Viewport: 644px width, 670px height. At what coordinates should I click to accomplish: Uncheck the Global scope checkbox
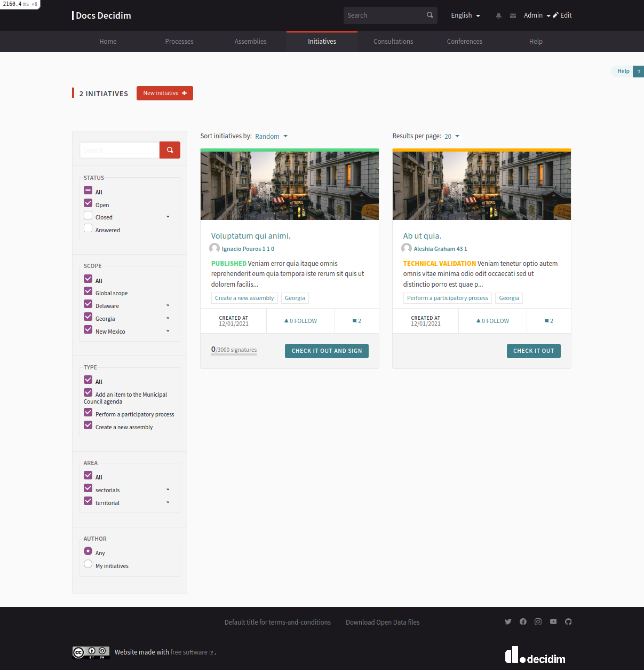(88, 291)
